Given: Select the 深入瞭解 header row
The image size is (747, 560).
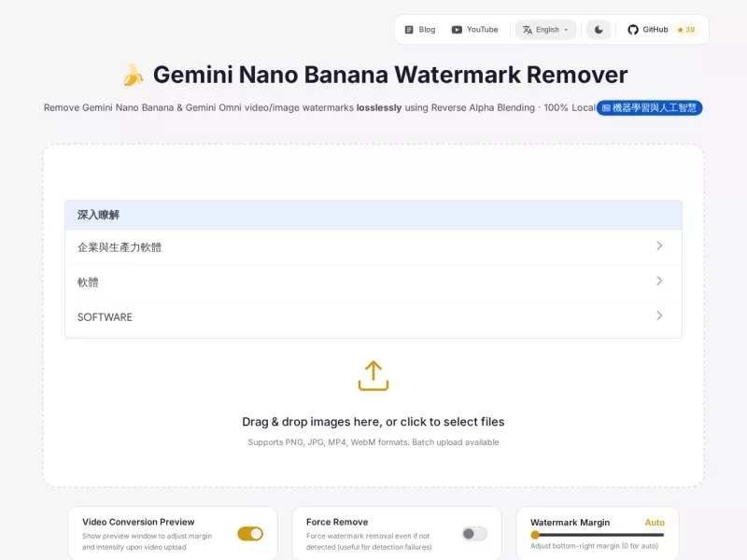Looking at the screenshot, I should click(x=373, y=215).
